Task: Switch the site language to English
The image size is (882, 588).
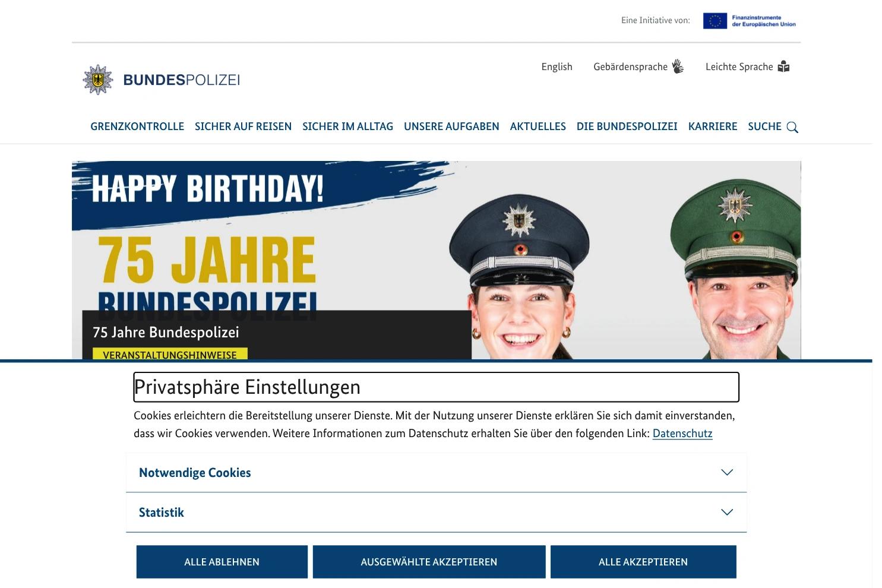Action: coord(557,67)
